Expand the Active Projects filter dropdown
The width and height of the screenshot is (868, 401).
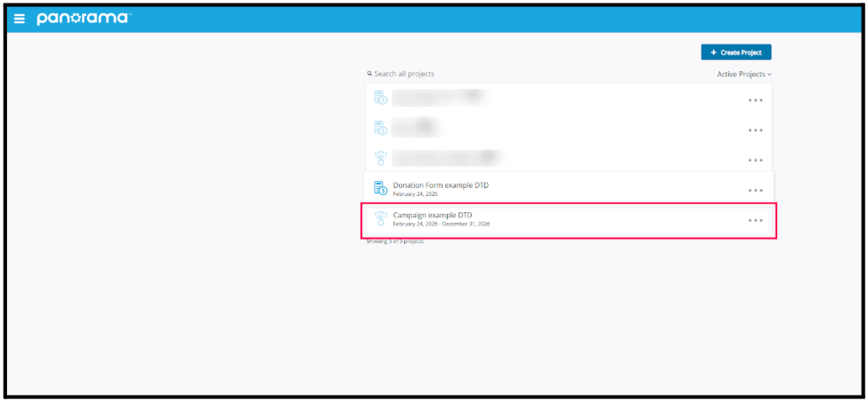[743, 74]
